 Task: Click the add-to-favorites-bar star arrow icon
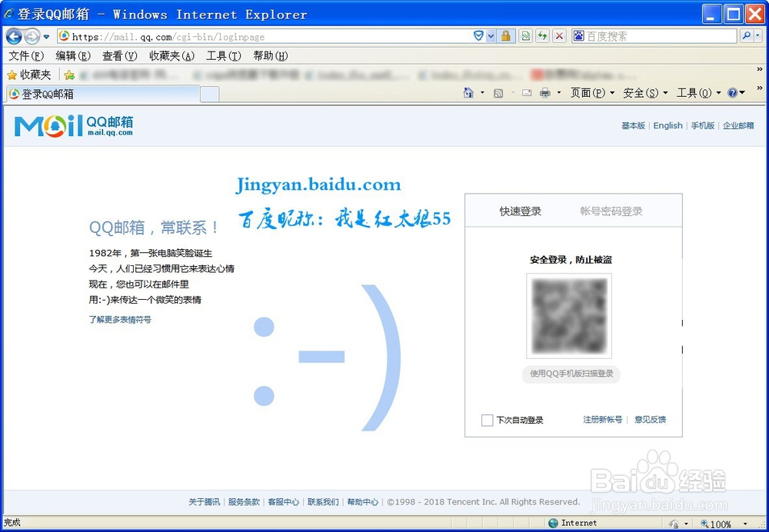(x=69, y=75)
